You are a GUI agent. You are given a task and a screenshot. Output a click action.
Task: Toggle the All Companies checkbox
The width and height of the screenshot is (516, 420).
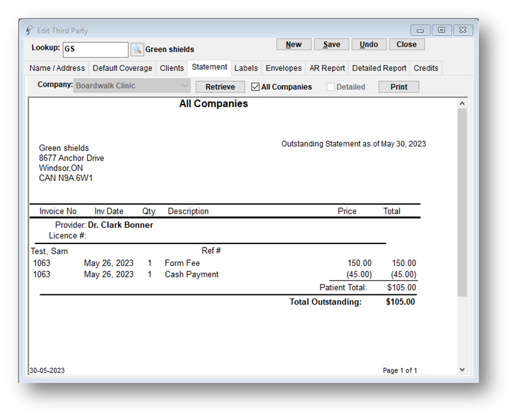pyautogui.click(x=255, y=87)
